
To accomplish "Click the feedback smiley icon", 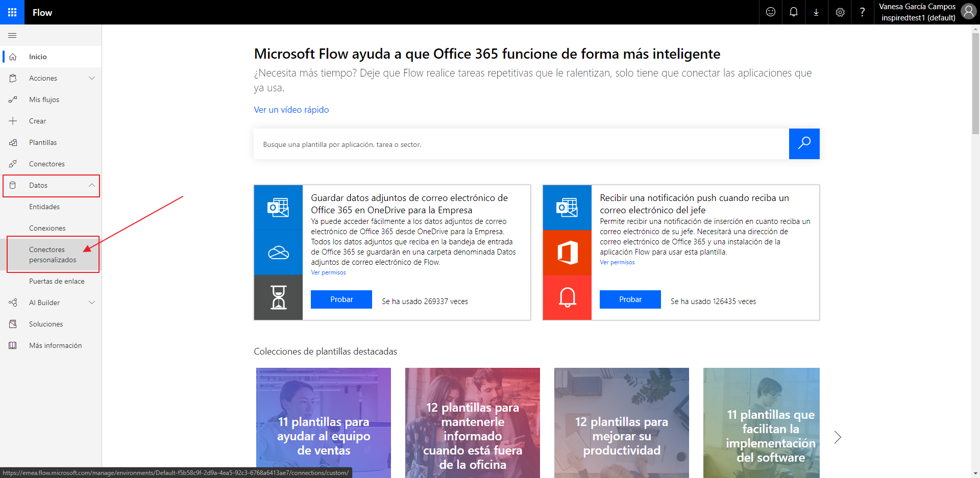I will [771, 12].
